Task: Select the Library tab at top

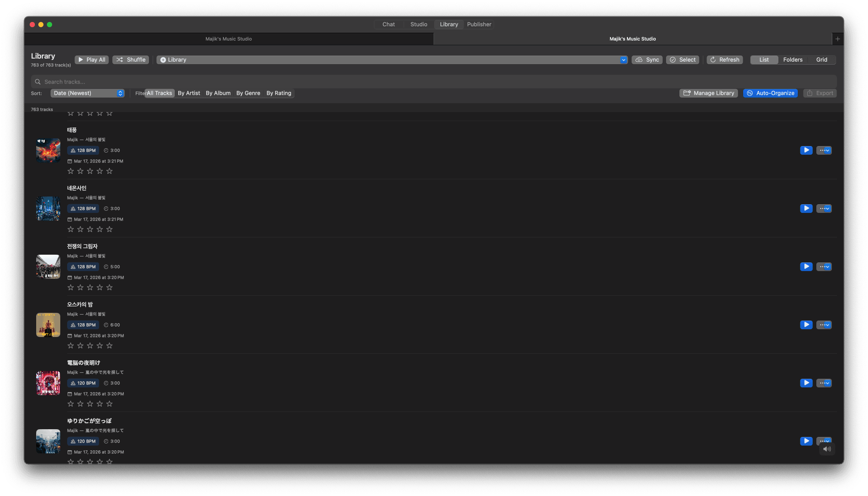Action: [449, 25]
